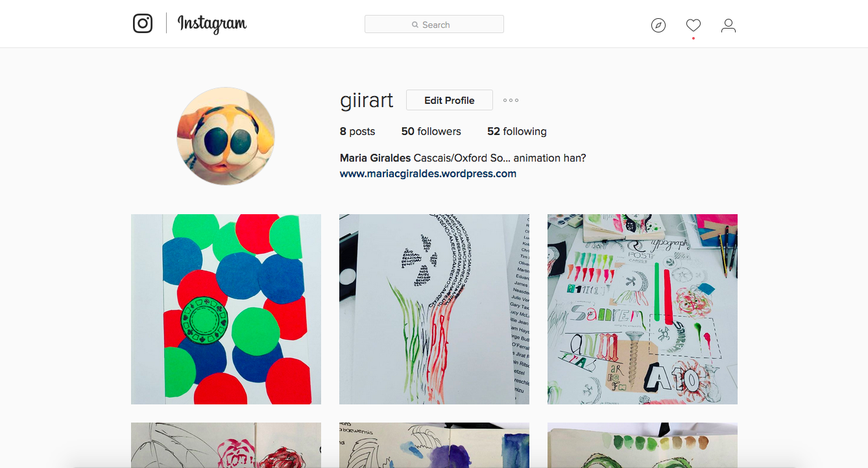Click inside the Search field

coord(434,25)
